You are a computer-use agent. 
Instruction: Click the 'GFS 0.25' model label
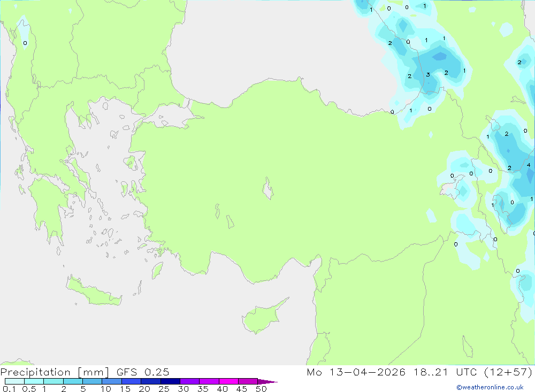[143, 372]
